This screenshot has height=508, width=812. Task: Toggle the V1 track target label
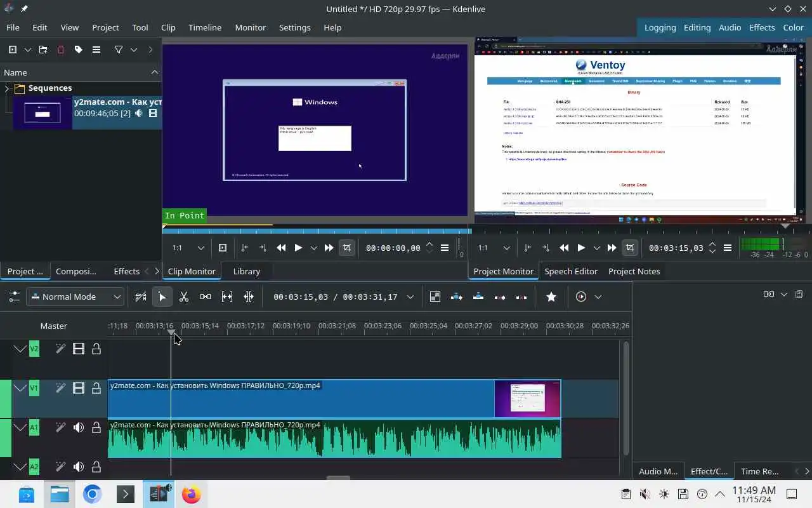click(x=34, y=388)
